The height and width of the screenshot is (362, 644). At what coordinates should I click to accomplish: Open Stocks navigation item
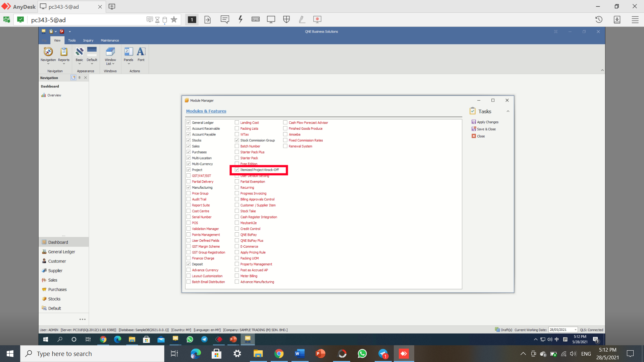click(x=63, y=299)
